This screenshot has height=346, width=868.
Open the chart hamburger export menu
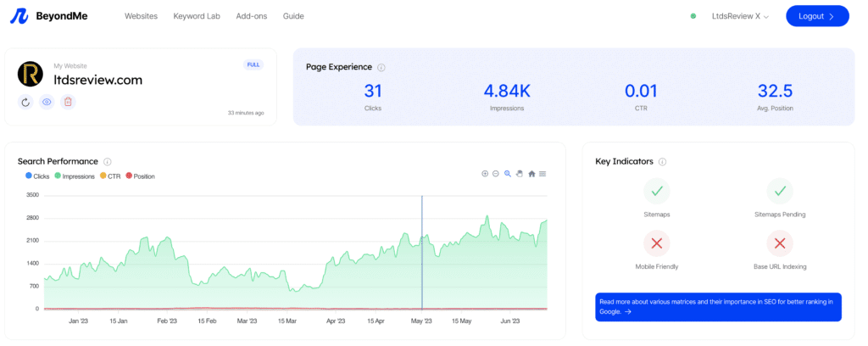pos(542,174)
